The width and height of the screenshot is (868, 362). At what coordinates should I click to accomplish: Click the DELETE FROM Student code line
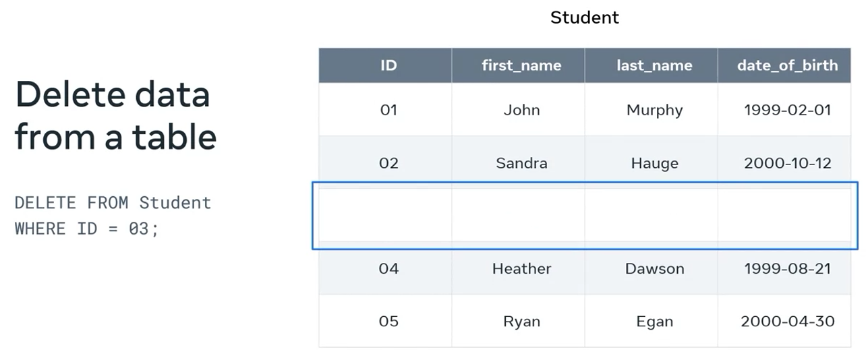tap(113, 203)
